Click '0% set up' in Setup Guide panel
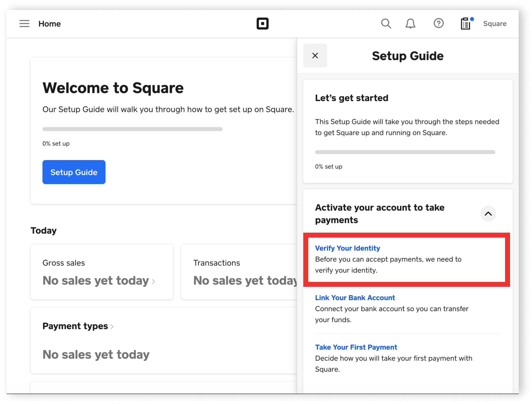The height and width of the screenshot is (404, 532). (x=329, y=166)
